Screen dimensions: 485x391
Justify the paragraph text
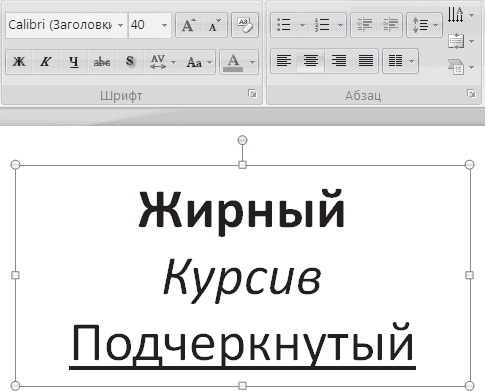coord(366,61)
